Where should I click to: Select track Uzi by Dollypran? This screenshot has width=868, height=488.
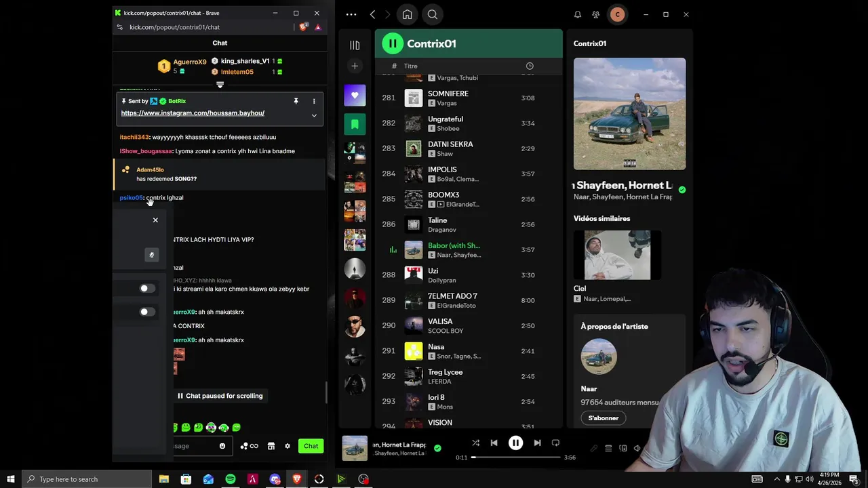(x=469, y=275)
